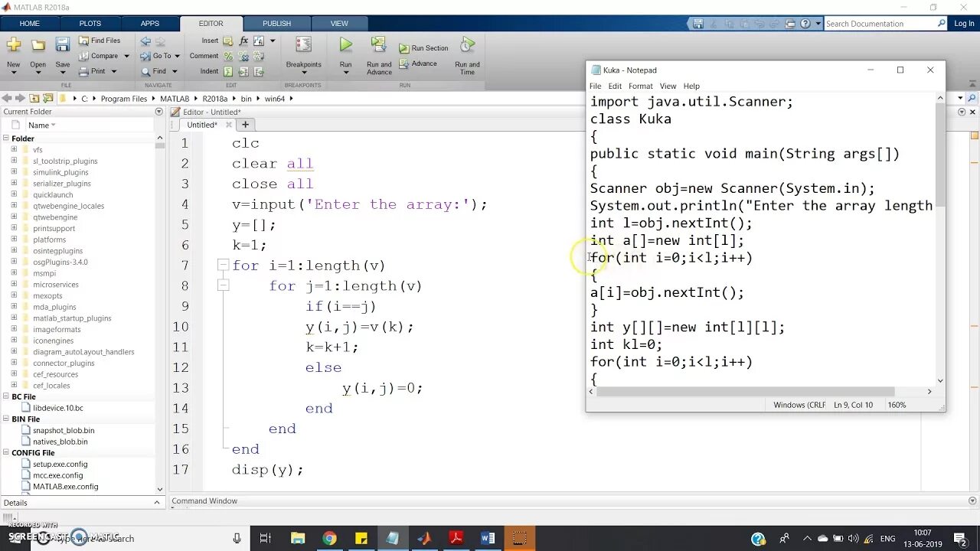This screenshot has width=980, height=551.
Task: Open File Explorer from the taskbar
Action: coord(298,539)
